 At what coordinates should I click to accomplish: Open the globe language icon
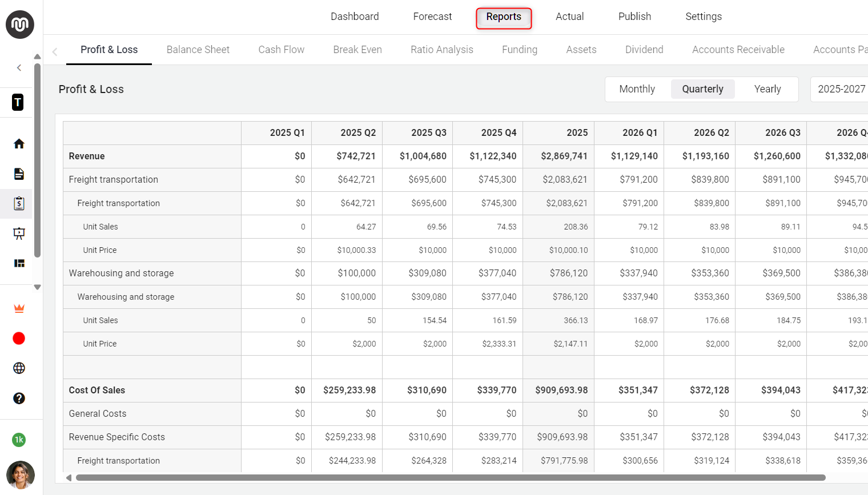pos(19,368)
